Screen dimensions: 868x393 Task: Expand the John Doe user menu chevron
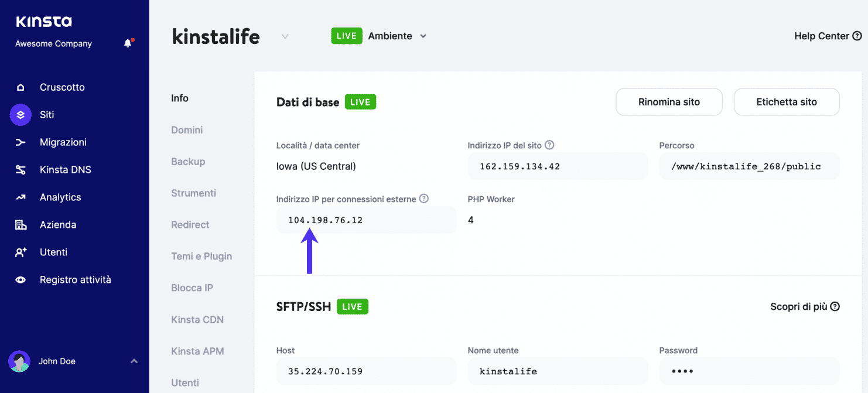point(134,361)
